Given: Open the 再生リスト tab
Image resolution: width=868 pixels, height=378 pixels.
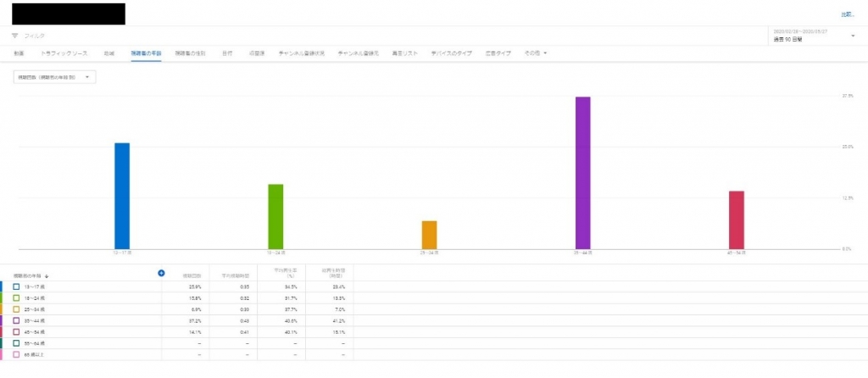Looking at the screenshot, I should pos(404,53).
